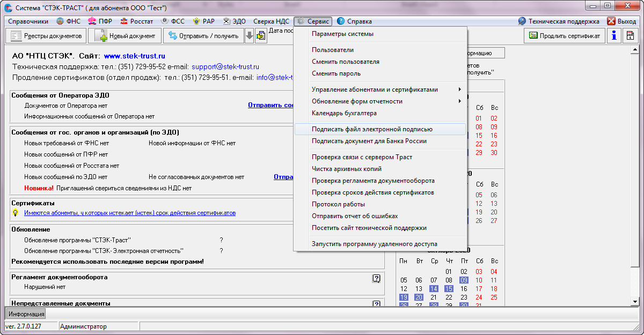Open the ПФР menu
644x335 pixels.
99,21
